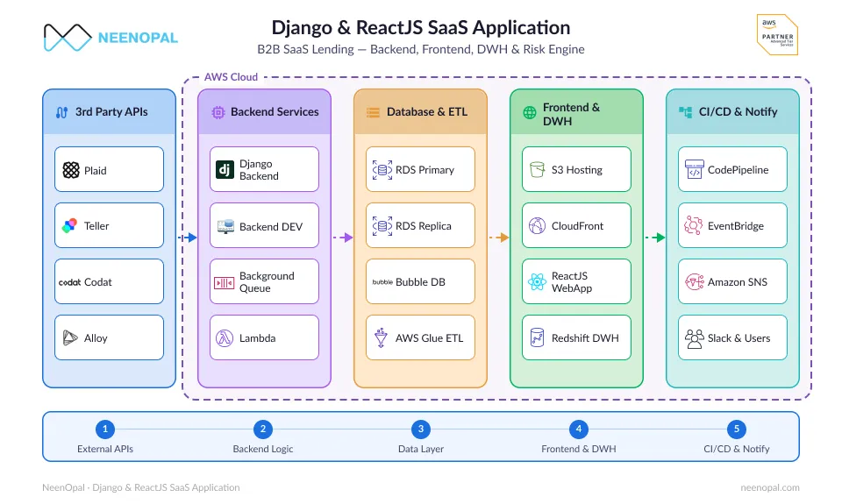Click the Teller colorful logo icon
Image resolution: width=842 pixels, height=504 pixels.
(x=69, y=226)
